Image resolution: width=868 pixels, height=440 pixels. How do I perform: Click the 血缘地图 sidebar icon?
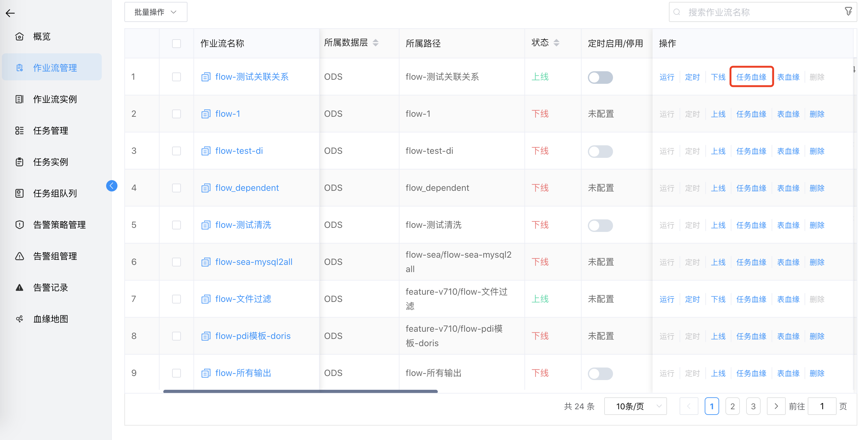point(19,319)
